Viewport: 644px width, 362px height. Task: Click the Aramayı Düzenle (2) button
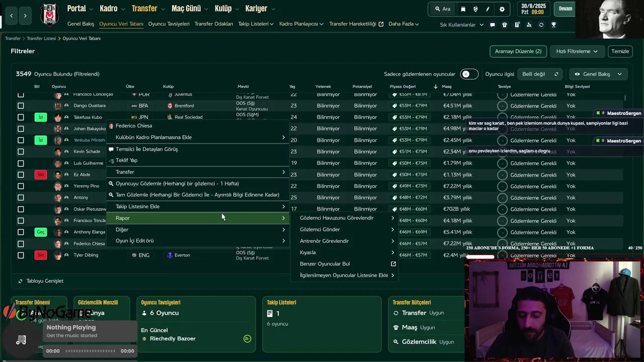point(518,51)
